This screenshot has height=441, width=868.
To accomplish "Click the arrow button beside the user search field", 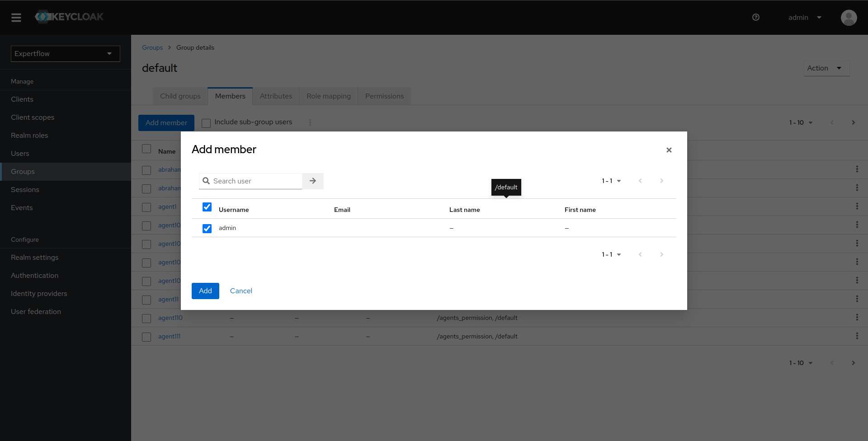I will pos(312,181).
